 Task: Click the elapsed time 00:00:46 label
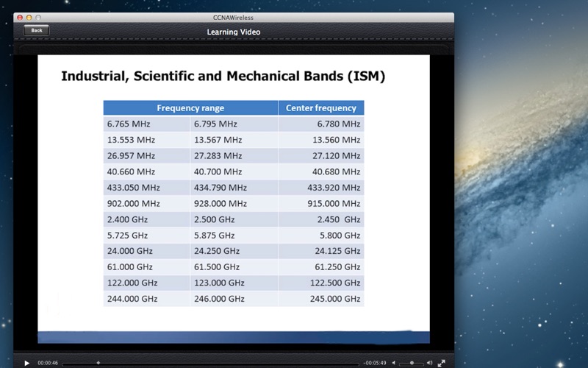click(x=48, y=363)
